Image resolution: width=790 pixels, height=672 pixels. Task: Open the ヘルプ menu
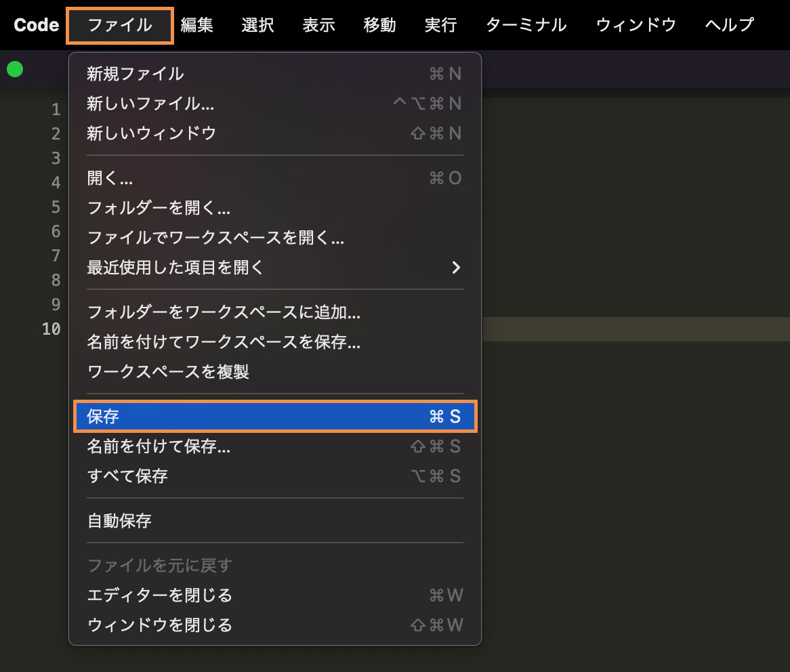click(x=729, y=24)
